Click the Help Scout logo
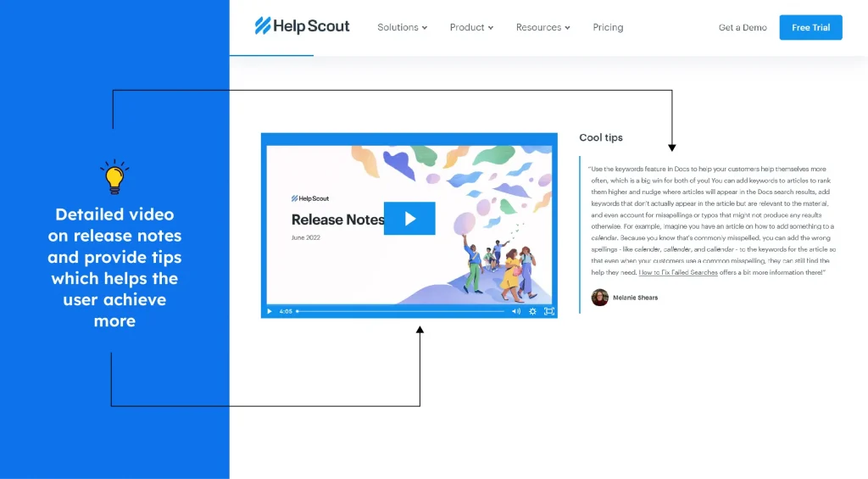This screenshot has height=479, width=868. tap(302, 26)
